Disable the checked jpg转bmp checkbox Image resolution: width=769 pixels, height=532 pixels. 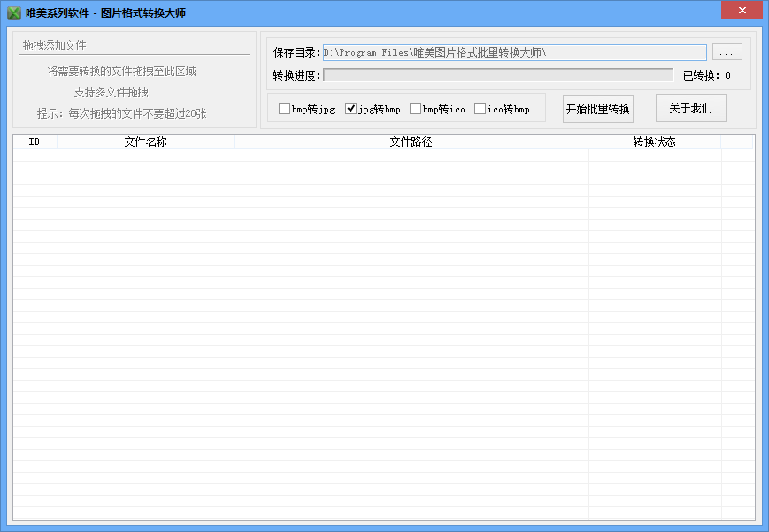350,108
